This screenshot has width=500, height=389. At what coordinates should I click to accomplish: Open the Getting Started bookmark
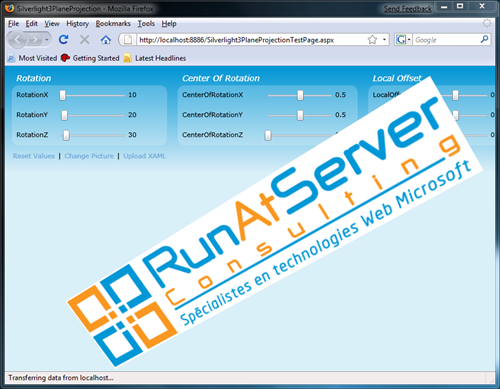[90, 58]
